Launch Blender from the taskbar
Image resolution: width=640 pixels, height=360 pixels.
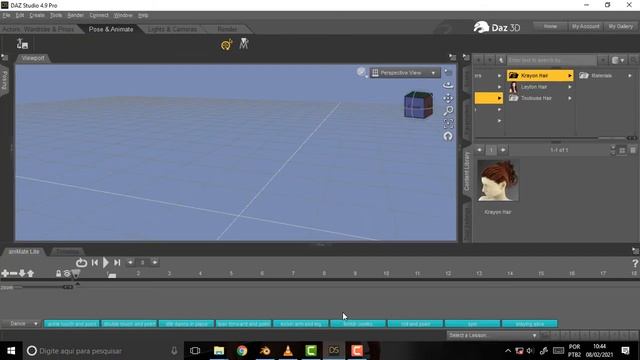[265, 351]
